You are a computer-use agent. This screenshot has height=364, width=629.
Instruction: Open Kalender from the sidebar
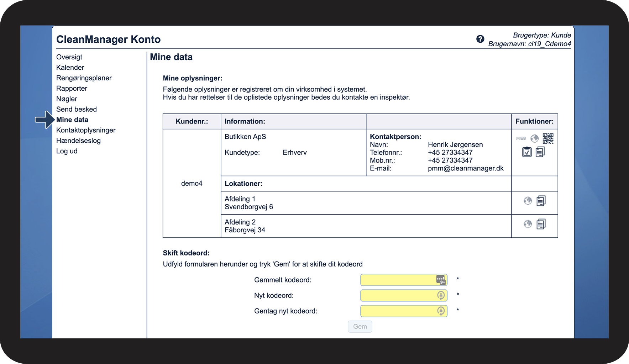(x=70, y=68)
